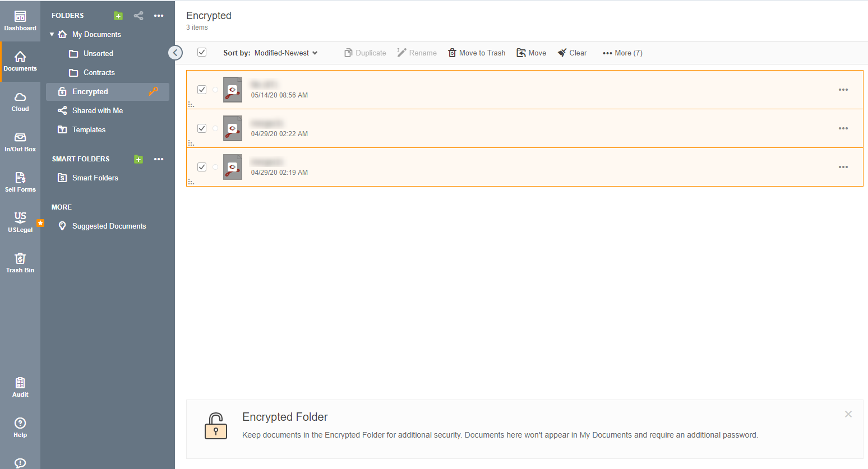Open the Audit section
Viewport: 868px width, 469px height.
point(20,387)
